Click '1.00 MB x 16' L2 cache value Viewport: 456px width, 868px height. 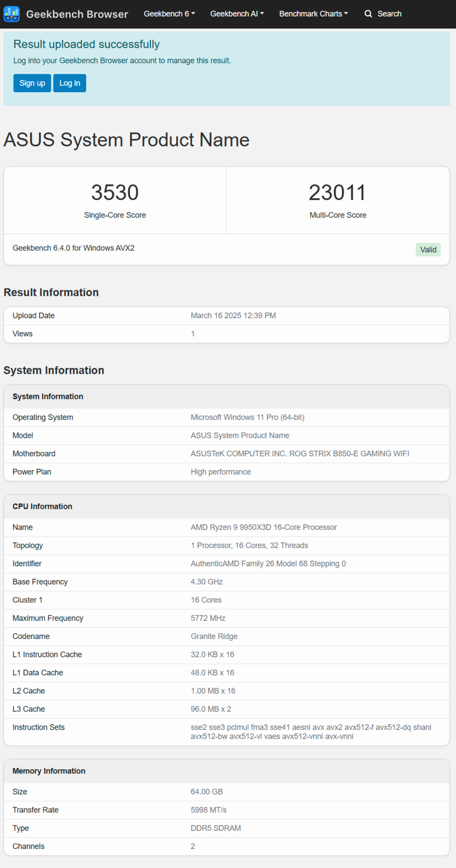click(213, 691)
